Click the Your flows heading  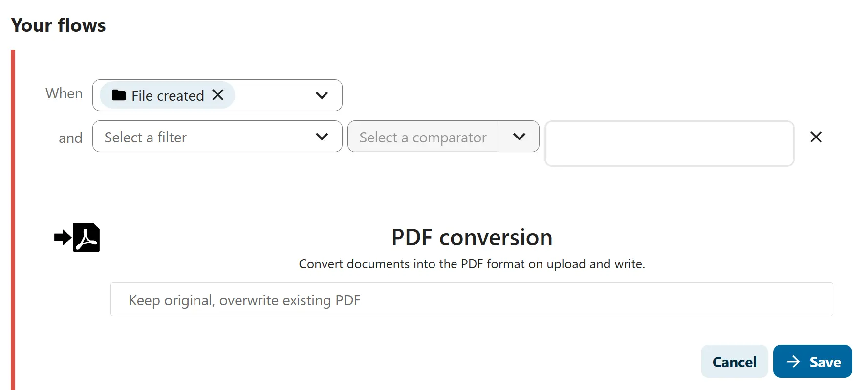tap(59, 25)
